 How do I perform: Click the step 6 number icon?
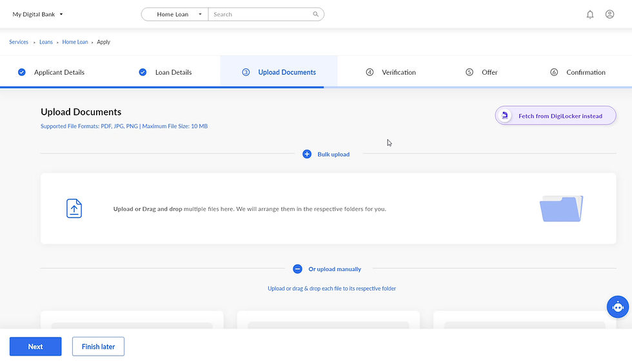554,72
